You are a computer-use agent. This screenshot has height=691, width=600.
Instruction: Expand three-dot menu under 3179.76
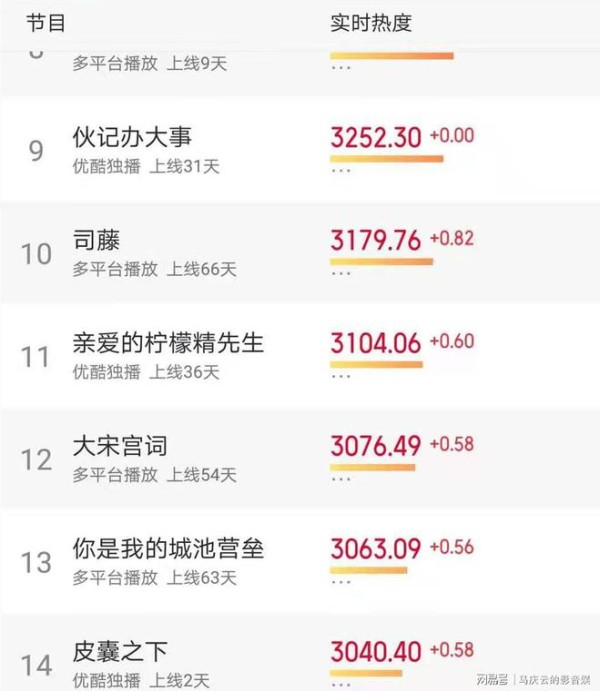(x=341, y=273)
